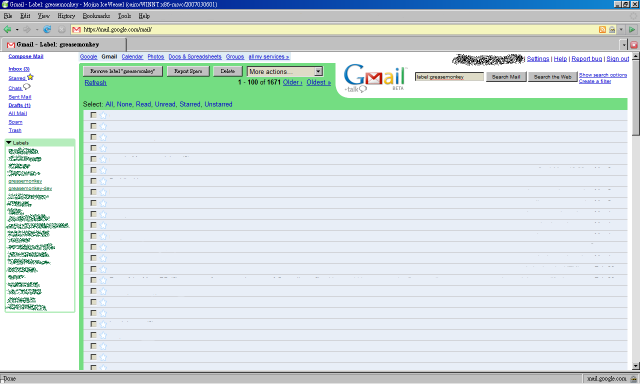
Task: Jump to Oldest messages link
Action: click(319, 82)
